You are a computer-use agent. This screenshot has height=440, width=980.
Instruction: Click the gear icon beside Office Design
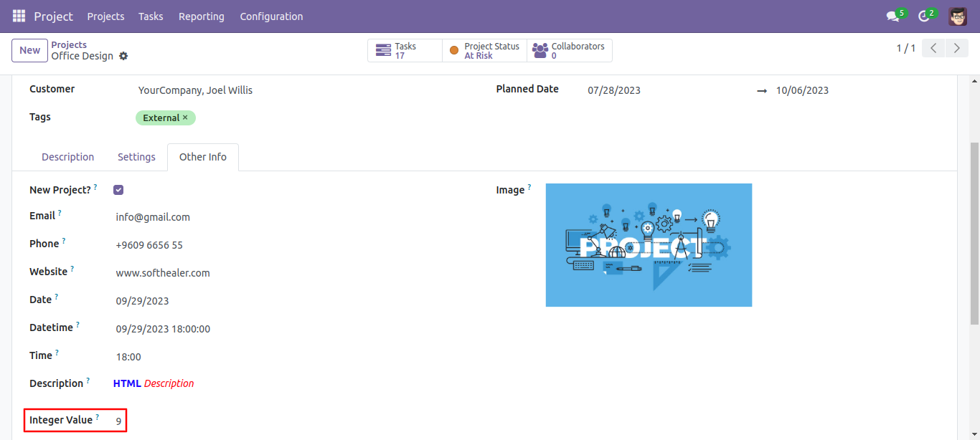tap(123, 56)
